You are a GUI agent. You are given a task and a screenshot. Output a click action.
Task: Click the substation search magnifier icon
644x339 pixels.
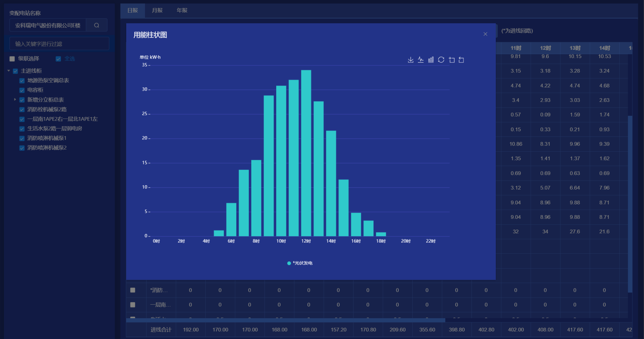[x=97, y=25]
